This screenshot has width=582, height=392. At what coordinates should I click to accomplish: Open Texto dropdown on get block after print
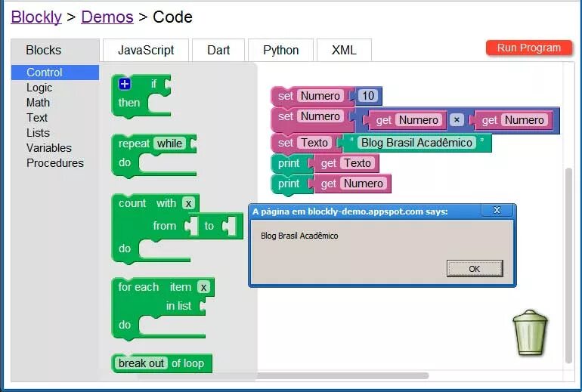tap(358, 163)
